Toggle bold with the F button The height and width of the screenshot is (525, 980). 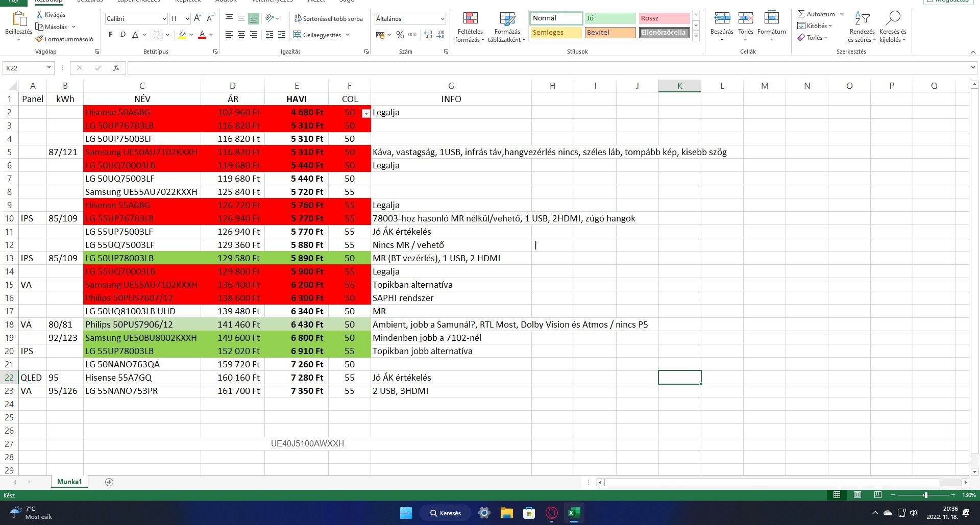[111, 35]
